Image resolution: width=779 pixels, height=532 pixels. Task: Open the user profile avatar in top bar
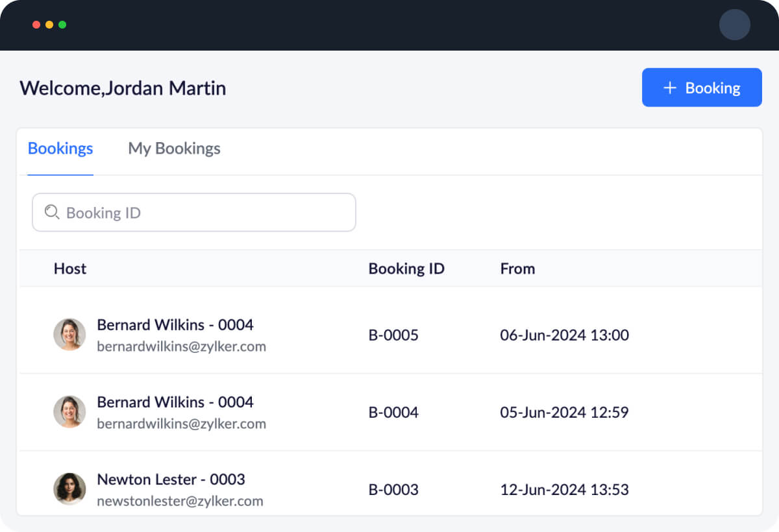pyautogui.click(x=734, y=25)
